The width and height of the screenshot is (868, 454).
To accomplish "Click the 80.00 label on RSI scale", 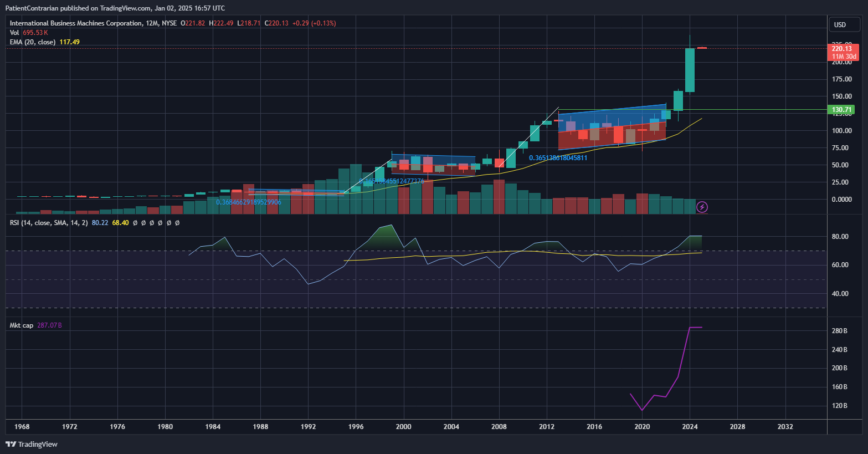I will [840, 237].
